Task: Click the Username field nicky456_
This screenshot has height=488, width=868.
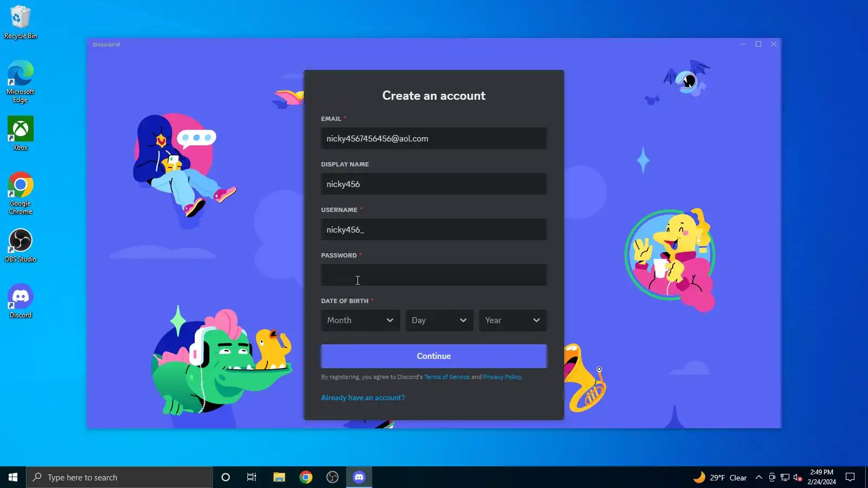Action: pyautogui.click(x=434, y=229)
